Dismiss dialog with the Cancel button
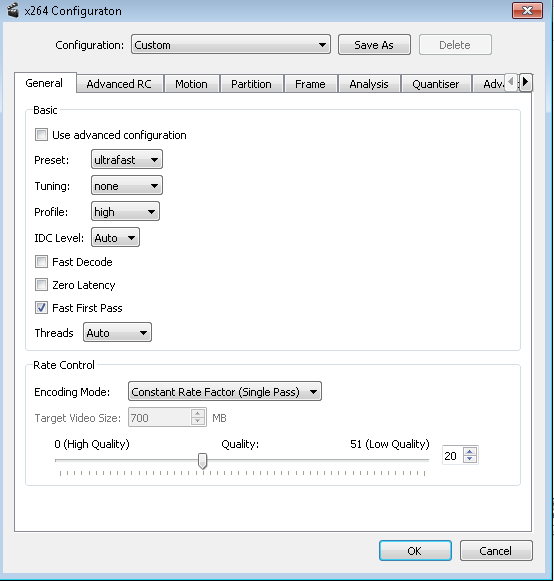 coord(496,551)
